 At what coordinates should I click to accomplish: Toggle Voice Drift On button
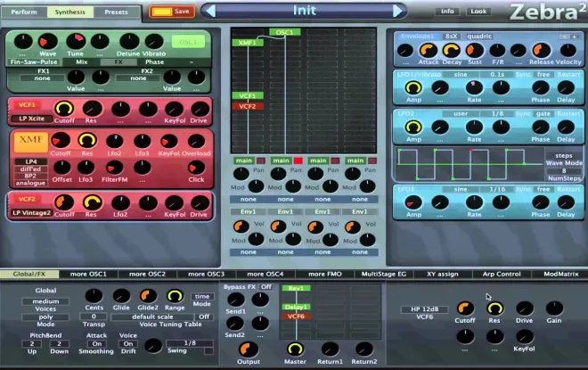coord(128,343)
